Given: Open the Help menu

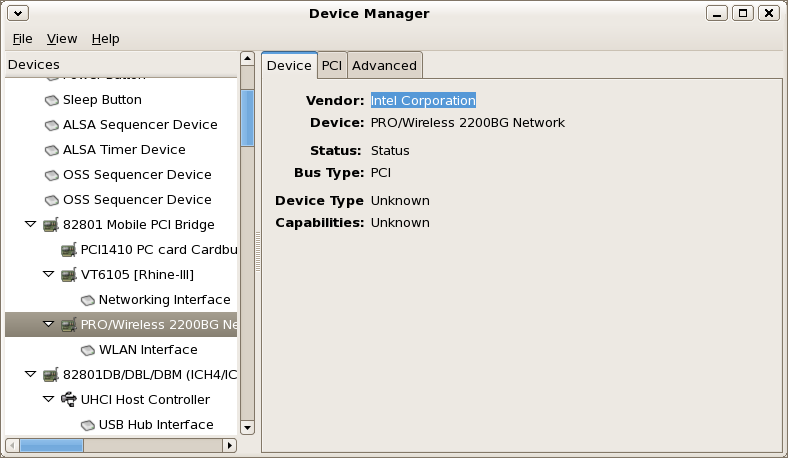Looking at the screenshot, I should click(x=106, y=39).
